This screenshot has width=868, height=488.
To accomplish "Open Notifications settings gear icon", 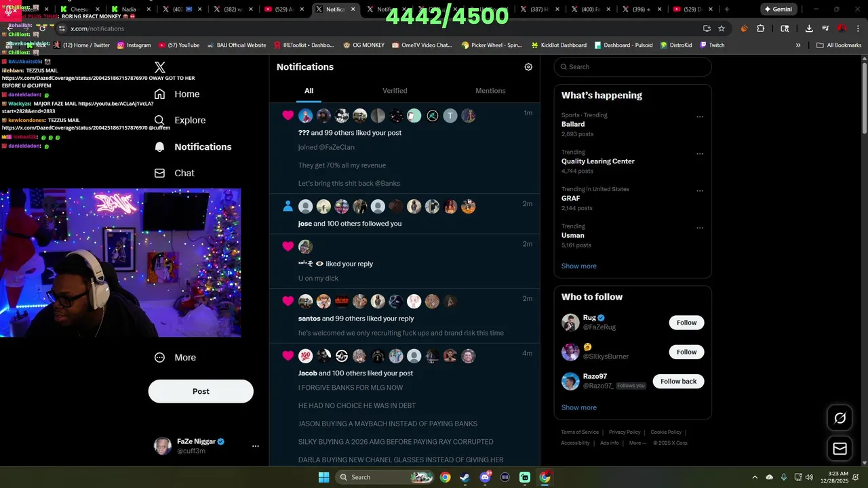I will [x=528, y=67].
